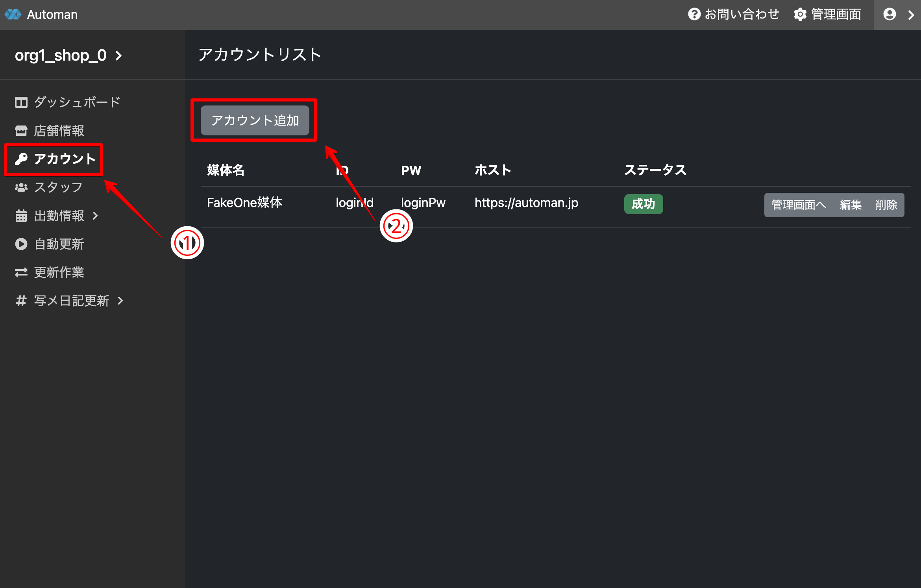
Task: Click the store icon beside 店舗情報
Action: tap(21, 131)
